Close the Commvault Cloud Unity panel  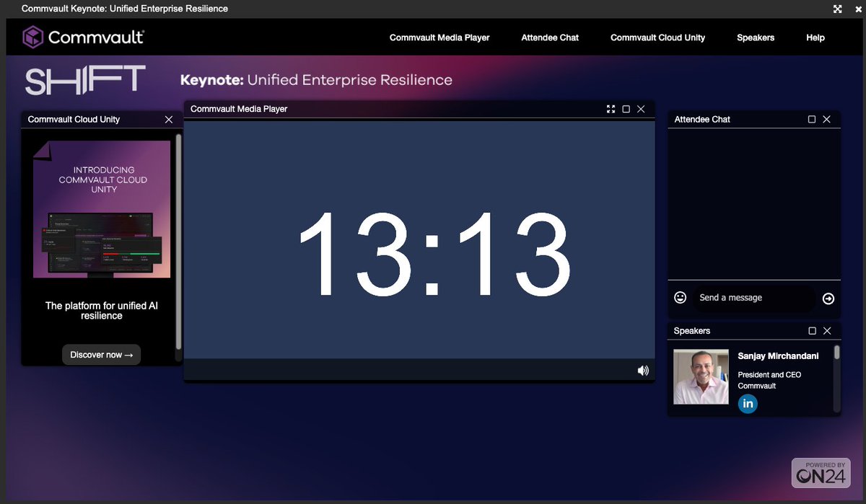pos(169,119)
